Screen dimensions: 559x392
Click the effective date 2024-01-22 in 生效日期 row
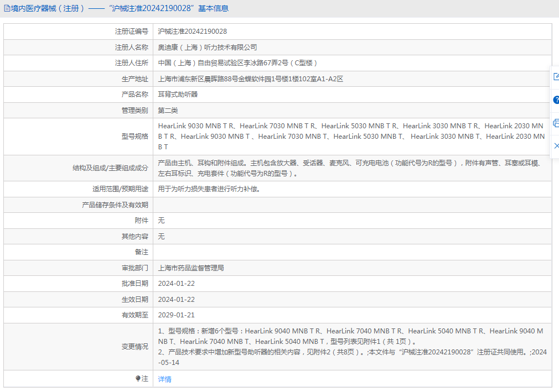point(177,300)
